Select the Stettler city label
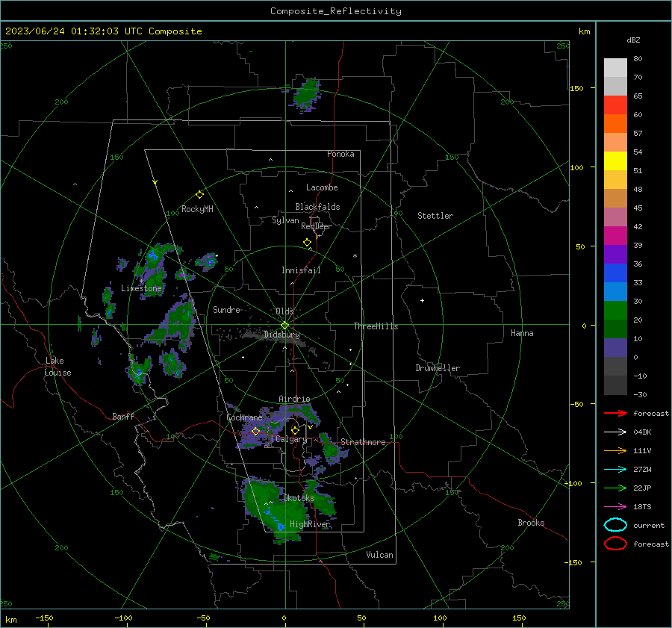 435,216
